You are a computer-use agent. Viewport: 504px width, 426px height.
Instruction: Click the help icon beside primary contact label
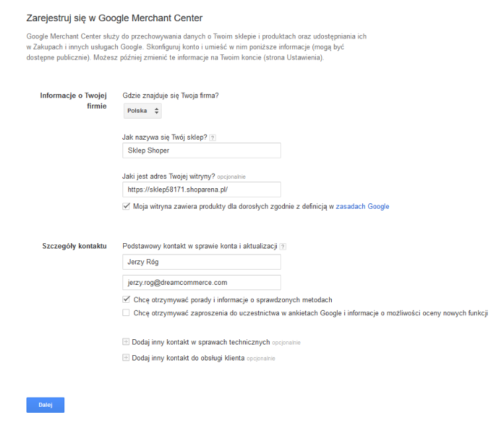tap(283, 246)
